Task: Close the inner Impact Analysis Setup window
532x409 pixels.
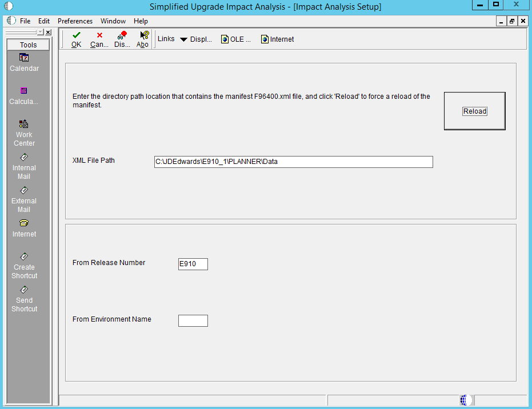Action: pyautogui.click(x=523, y=21)
